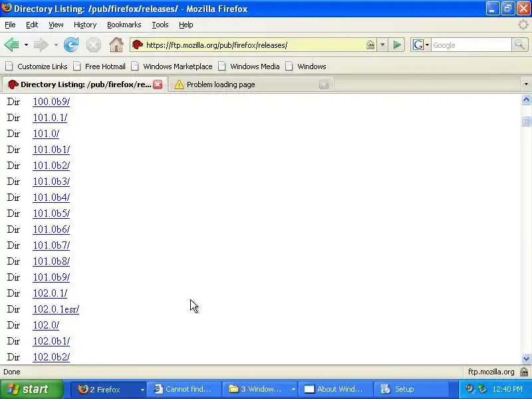Open the list all tabs dropdown
The height and width of the screenshot is (399, 532).
click(526, 84)
